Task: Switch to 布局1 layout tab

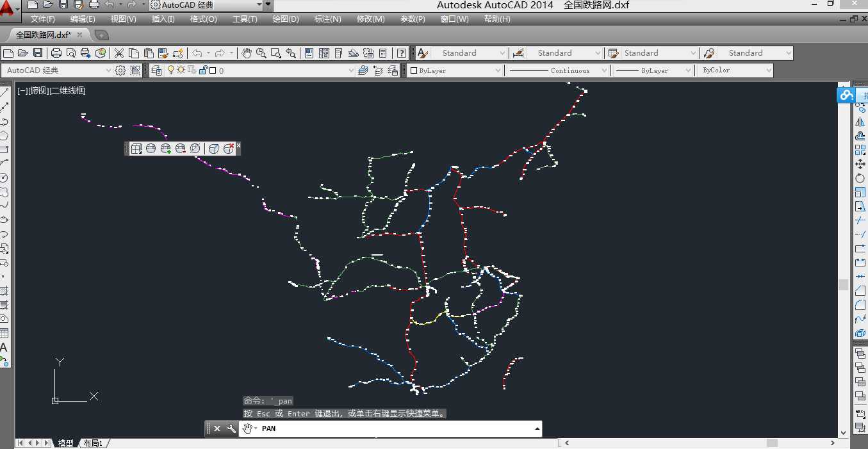Action: pyautogui.click(x=93, y=443)
